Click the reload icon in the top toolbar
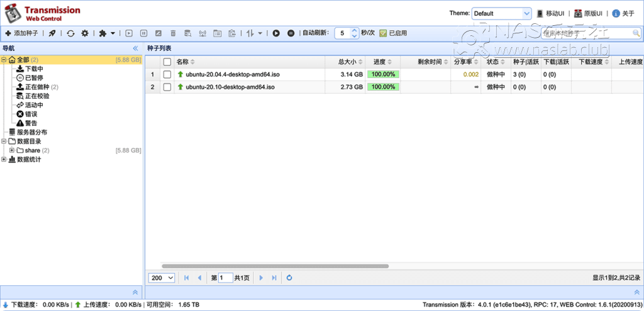This screenshot has width=644, height=311. pos(70,33)
